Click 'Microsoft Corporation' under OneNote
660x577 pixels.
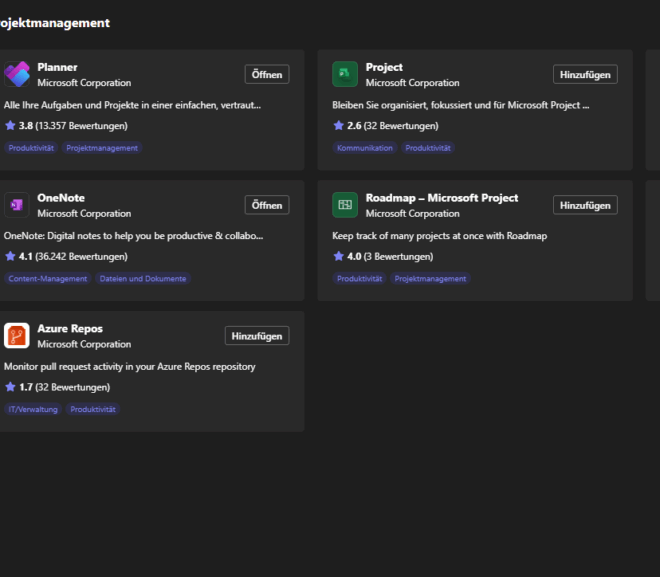click(x=84, y=214)
